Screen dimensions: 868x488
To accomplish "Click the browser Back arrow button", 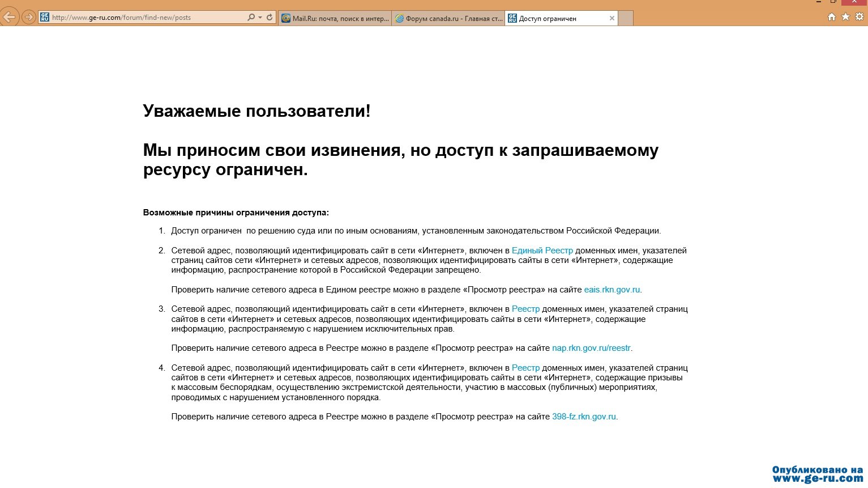I will pos(10,17).
